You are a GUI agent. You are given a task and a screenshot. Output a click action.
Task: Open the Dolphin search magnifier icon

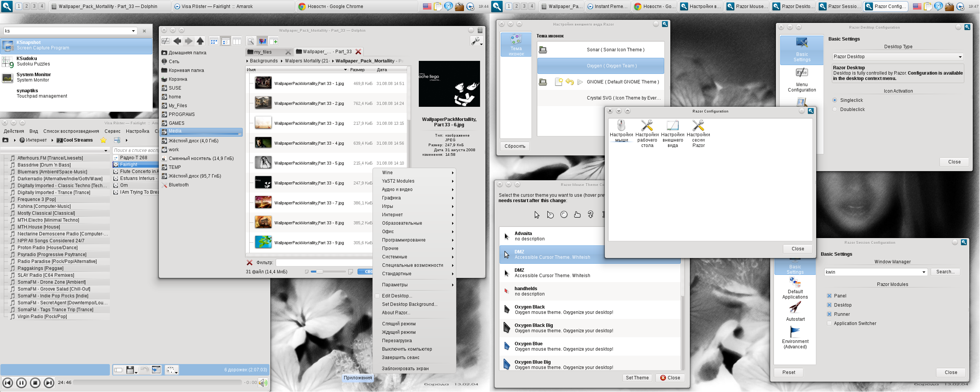251,41
